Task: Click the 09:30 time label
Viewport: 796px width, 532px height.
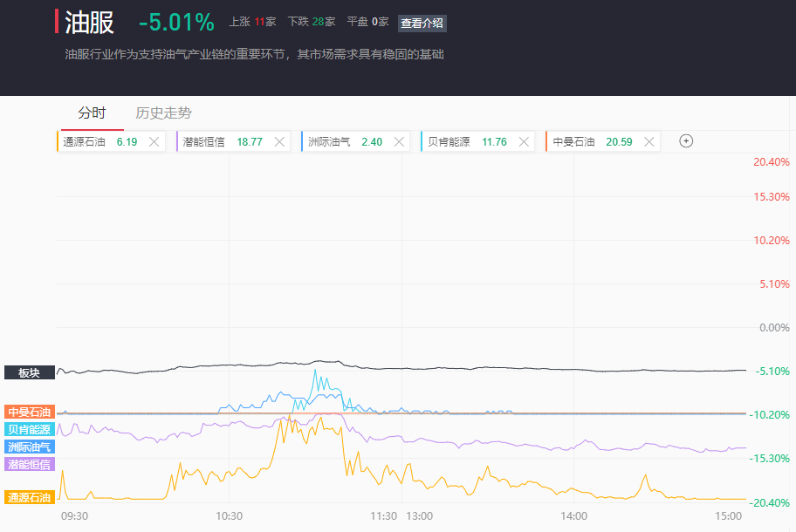Action: [x=75, y=516]
